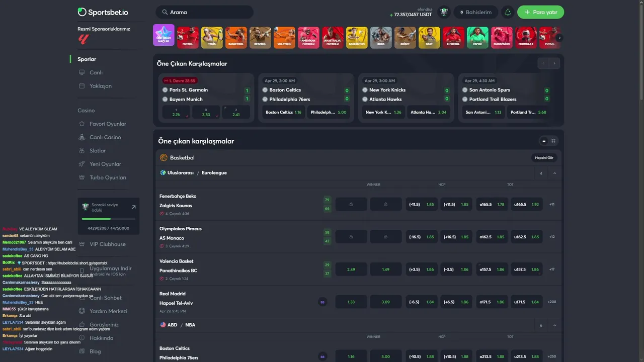This screenshot has height=362, width=644.
Task: Click the Para yatır deposit button
Action: [540, 12]
